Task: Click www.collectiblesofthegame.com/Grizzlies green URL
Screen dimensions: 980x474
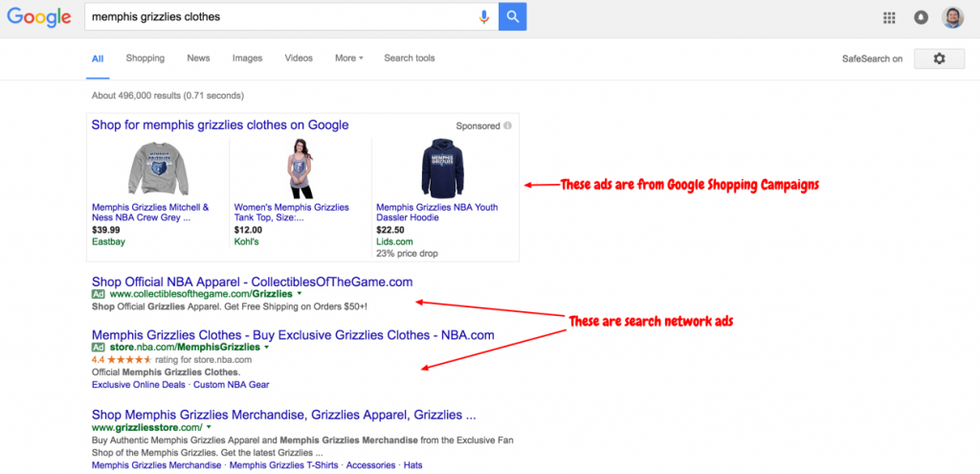Action: [201, 294]
